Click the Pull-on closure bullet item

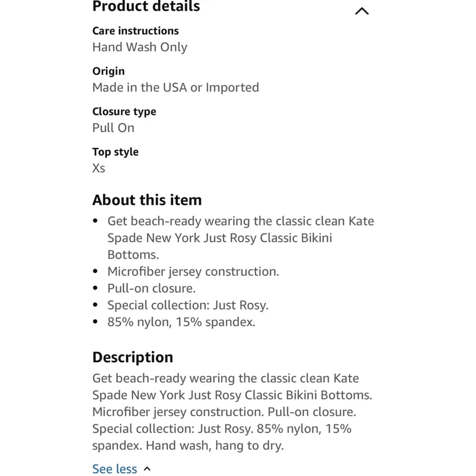click(x=151, y=288)
